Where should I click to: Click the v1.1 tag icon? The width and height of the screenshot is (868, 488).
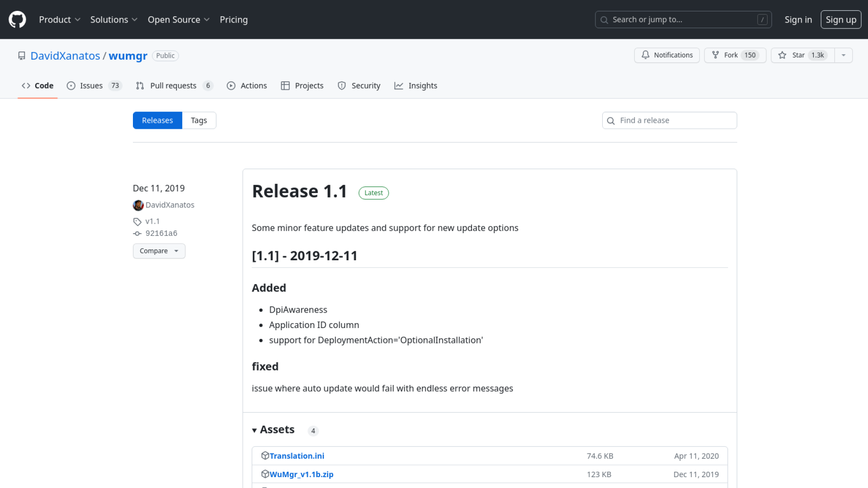137,221
